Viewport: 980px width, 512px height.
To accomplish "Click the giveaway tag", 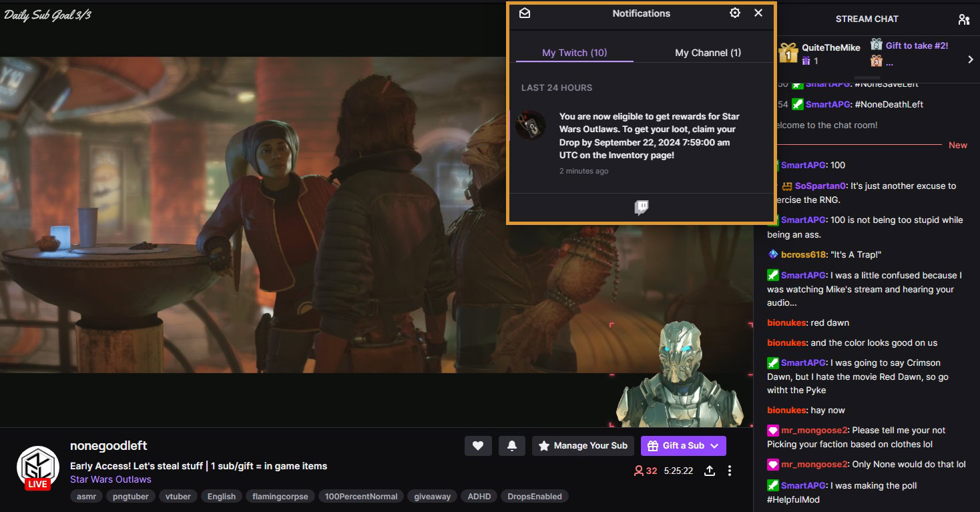I will (433, 496).
